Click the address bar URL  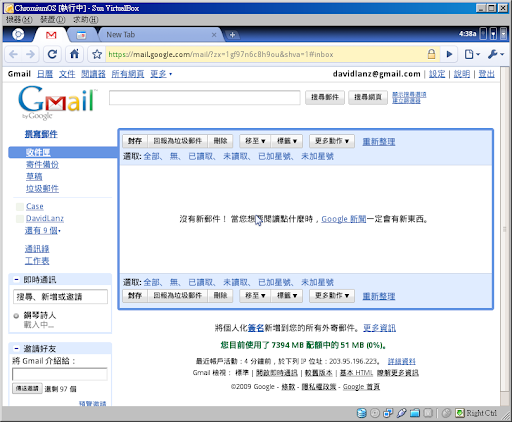pyautogui.click(x=221, y=54)
